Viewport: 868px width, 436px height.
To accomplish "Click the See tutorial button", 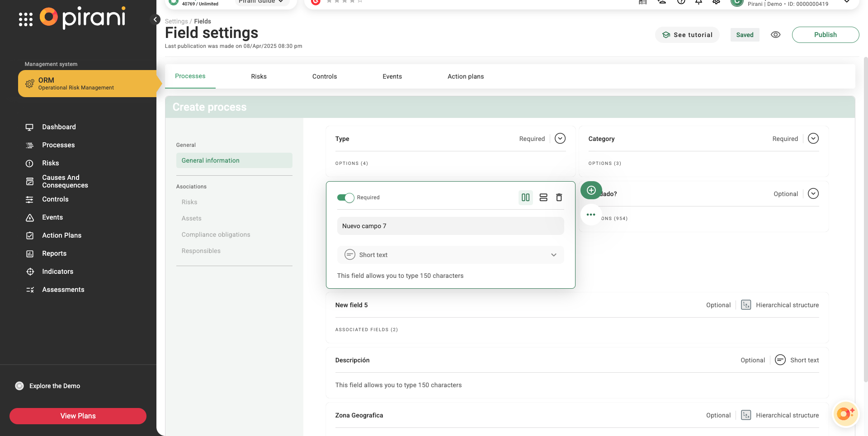I will click(687, 35).
